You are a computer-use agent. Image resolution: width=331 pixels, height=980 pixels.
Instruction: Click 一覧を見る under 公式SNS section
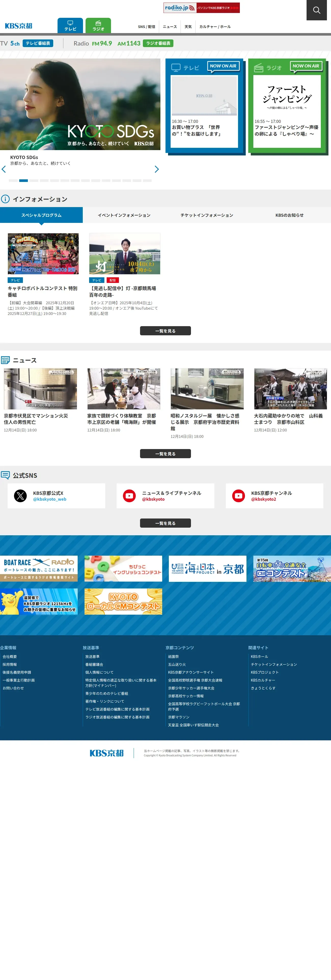165,523
